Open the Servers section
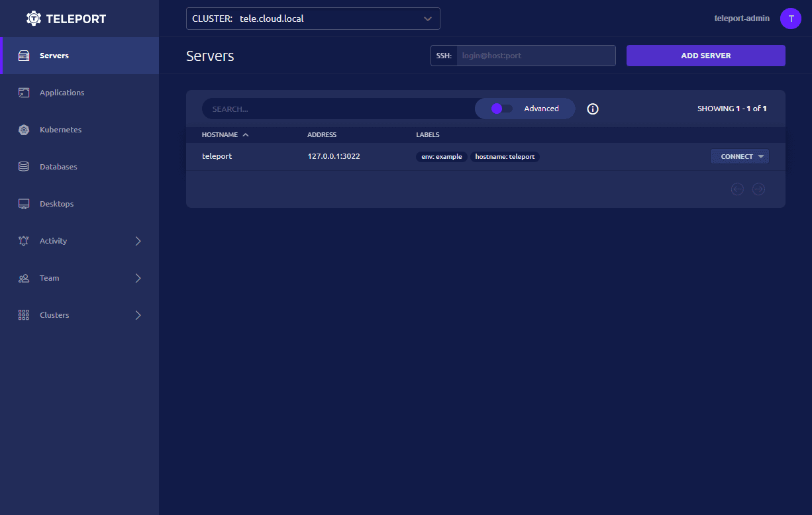The width and height of the screenshot is (812, 515). pyautogui.click(x=79, y=56)
